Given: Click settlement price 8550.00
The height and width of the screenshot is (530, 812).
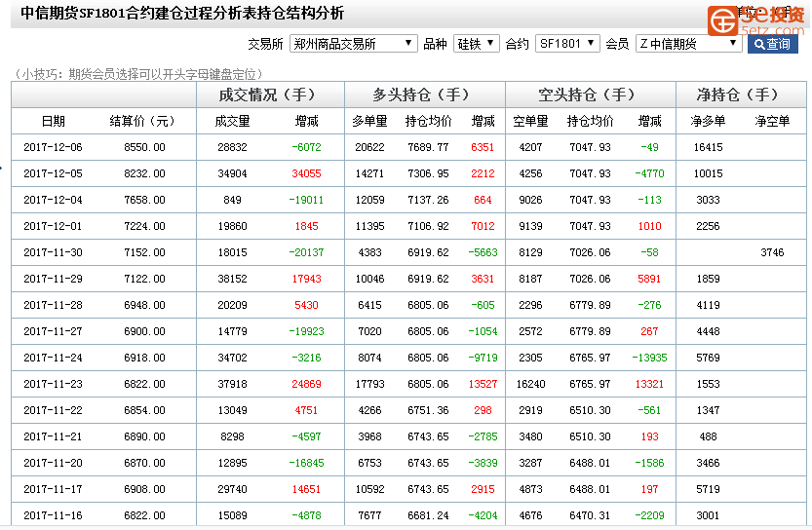Looking at the screenshot, I should coord(144,147).
